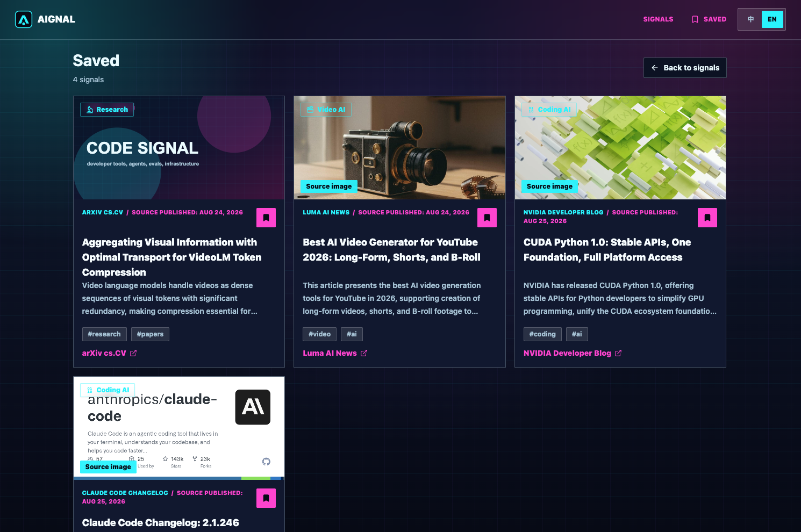Filter by #video tag

tap(319, 334)
